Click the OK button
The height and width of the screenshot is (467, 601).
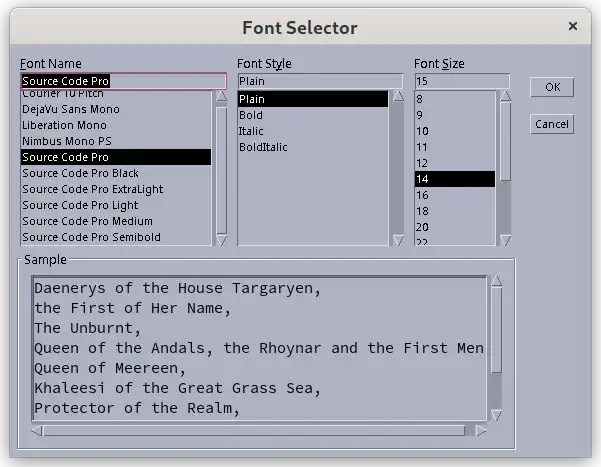click(552, 87)
